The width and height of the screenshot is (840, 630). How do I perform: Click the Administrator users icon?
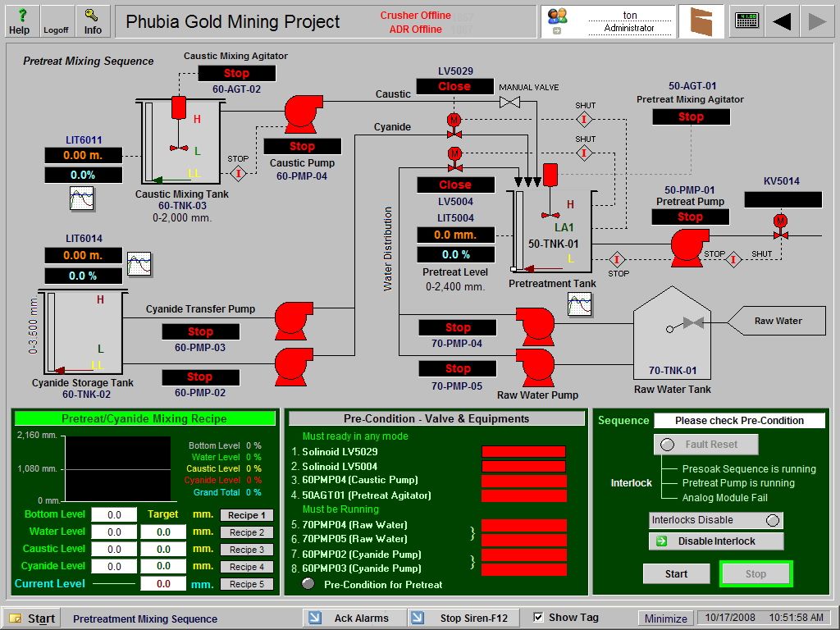tap(557, 15)
